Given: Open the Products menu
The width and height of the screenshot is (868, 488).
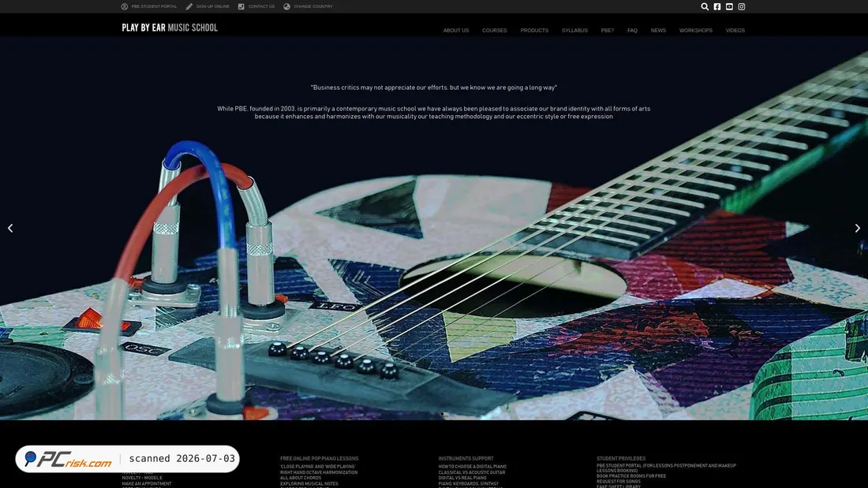Looking at the screenshot, I should click(x=534, y=31).
